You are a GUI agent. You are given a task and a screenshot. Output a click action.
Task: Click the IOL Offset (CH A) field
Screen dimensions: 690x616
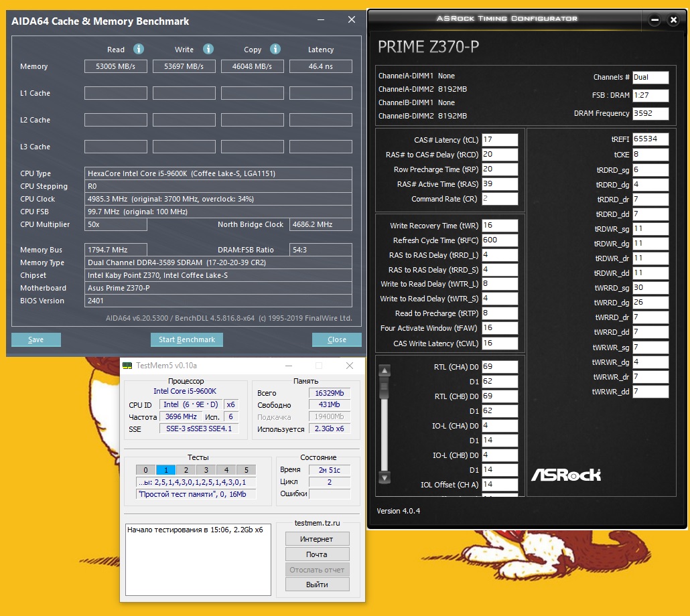tap(500, 484)
